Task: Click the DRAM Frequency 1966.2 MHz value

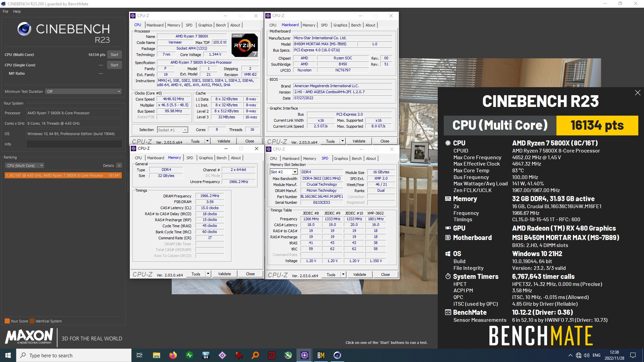Action: tap(210, 196)
